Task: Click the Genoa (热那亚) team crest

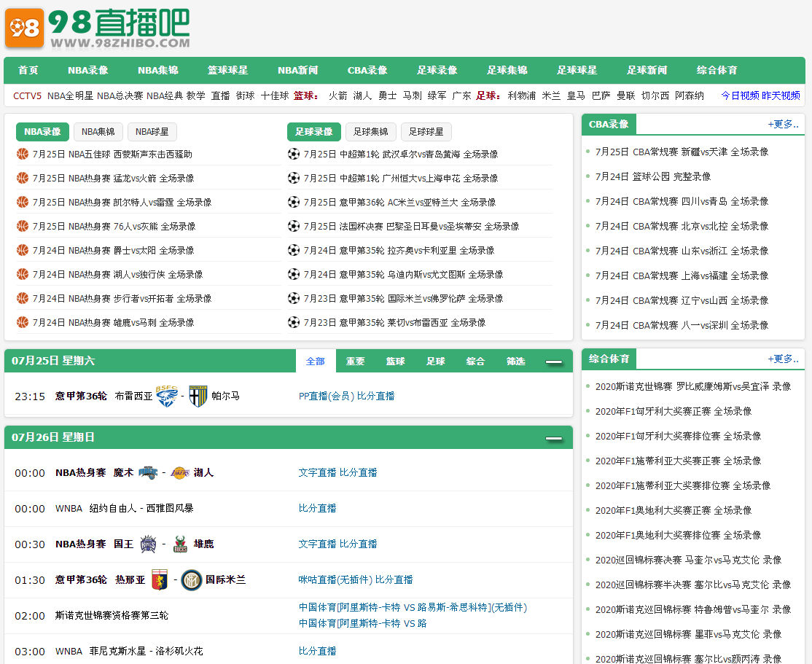Action: [160, 579]
